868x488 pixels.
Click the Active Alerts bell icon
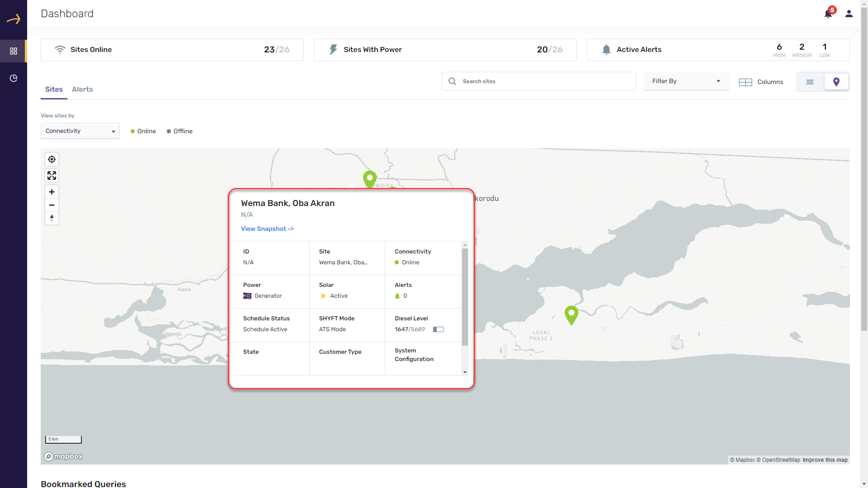coord(606,49)
